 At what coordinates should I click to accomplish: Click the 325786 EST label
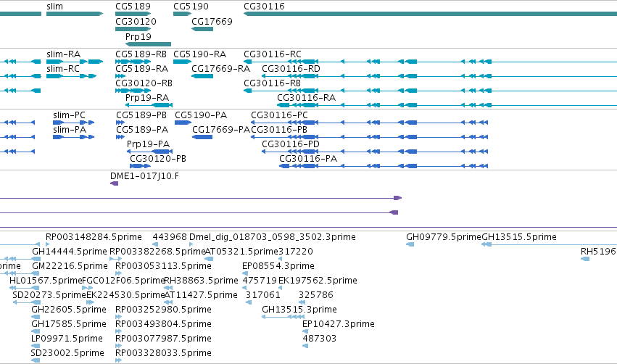coord(315,296)
